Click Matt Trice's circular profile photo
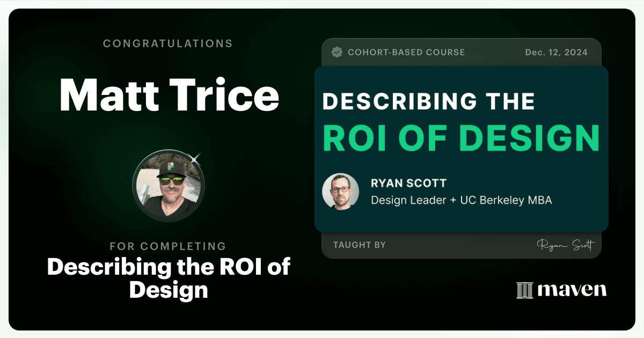 coord(168,186)
